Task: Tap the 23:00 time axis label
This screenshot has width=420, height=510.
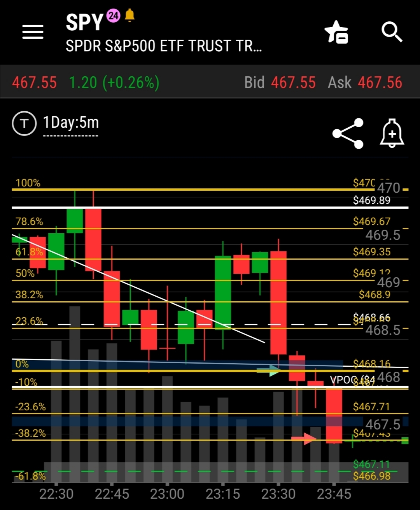Action: tap(167, 494)
